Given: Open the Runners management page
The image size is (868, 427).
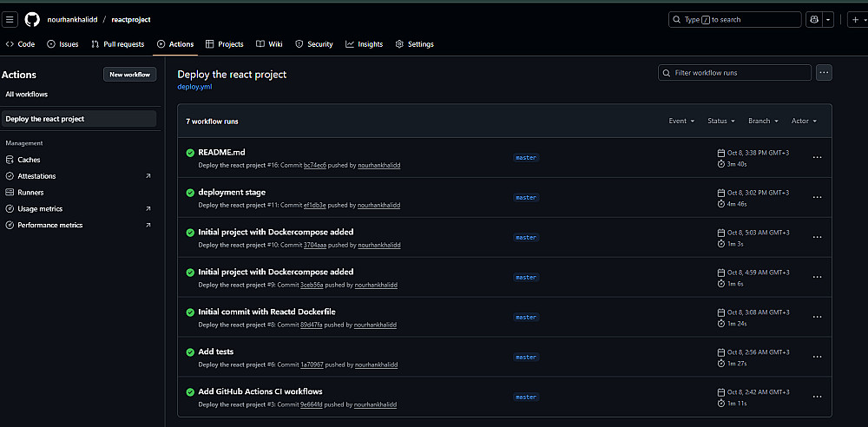Looking at the screenshot, I should [x=30, y=193].
